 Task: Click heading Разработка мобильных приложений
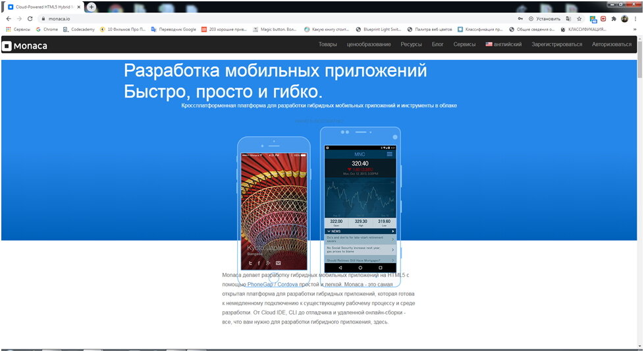[x=276, y=71]
